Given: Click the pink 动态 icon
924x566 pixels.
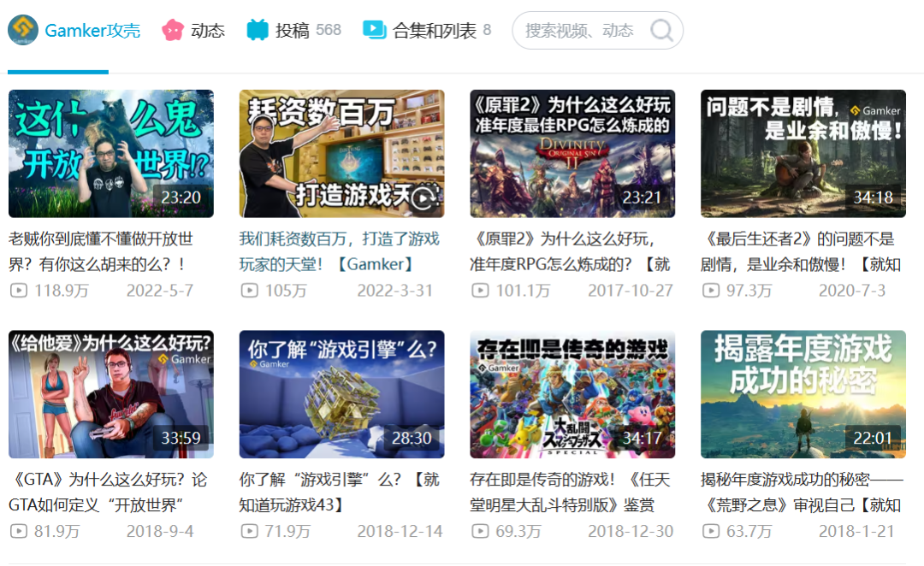Looking at the screenshot, I should pos(173,30).
